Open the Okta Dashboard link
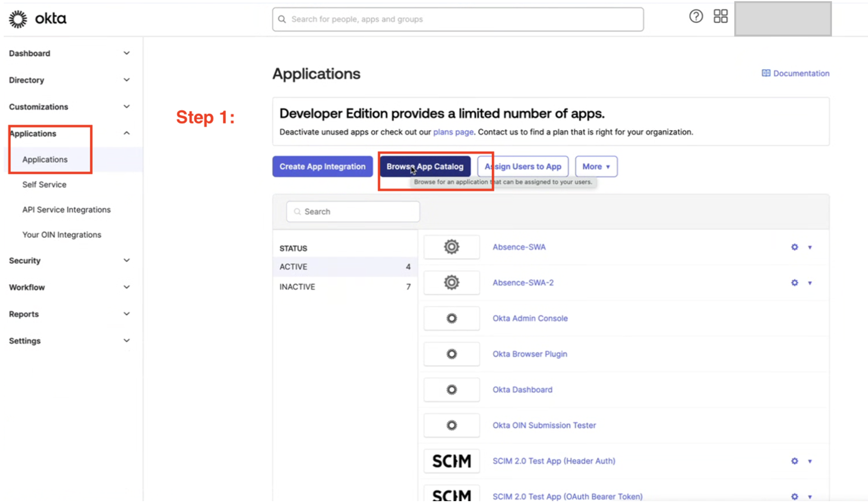Image resolution: width=868 pixels, height=503 pixels. pos(522,390)
